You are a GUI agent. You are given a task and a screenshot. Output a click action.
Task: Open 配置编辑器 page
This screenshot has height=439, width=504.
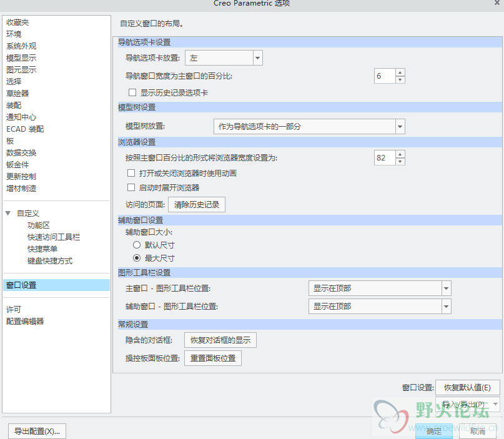coord(25,322)
